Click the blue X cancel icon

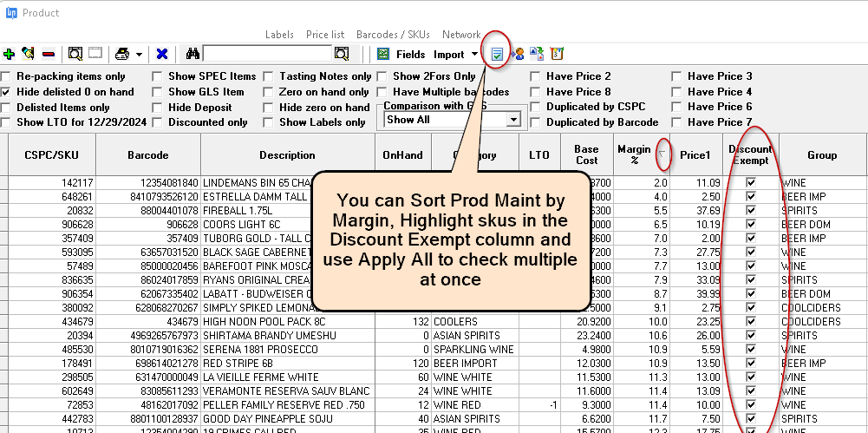[x=161, y=55]
